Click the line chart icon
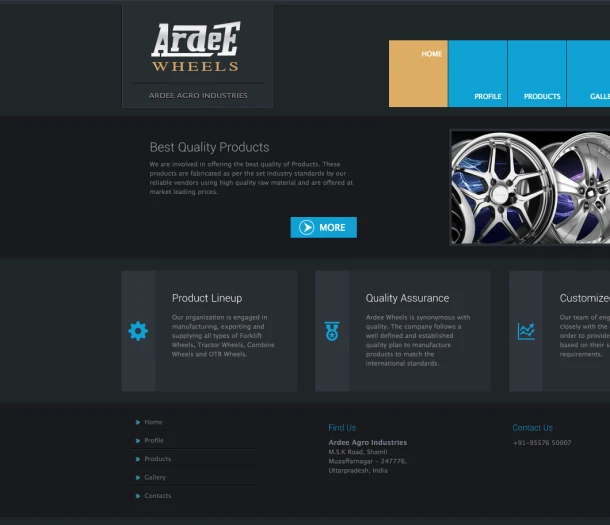610x525 pixels. (x=526, y=331)
